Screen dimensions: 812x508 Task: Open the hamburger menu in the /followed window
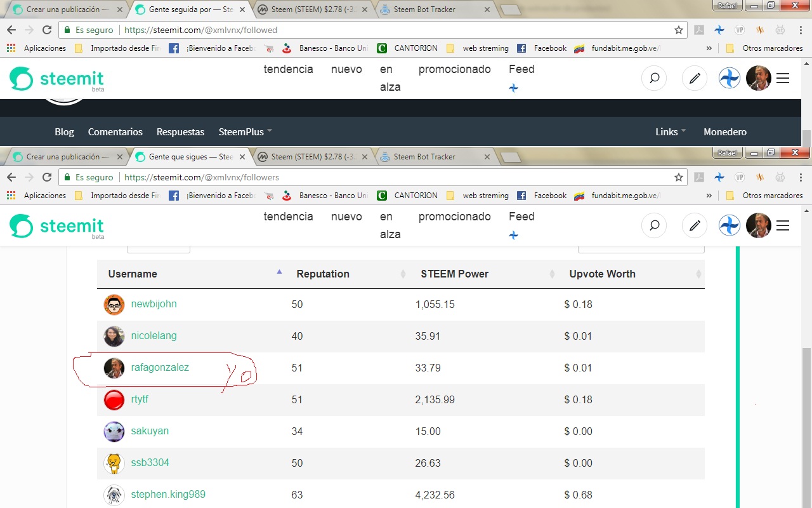click(x=783, y=78)
